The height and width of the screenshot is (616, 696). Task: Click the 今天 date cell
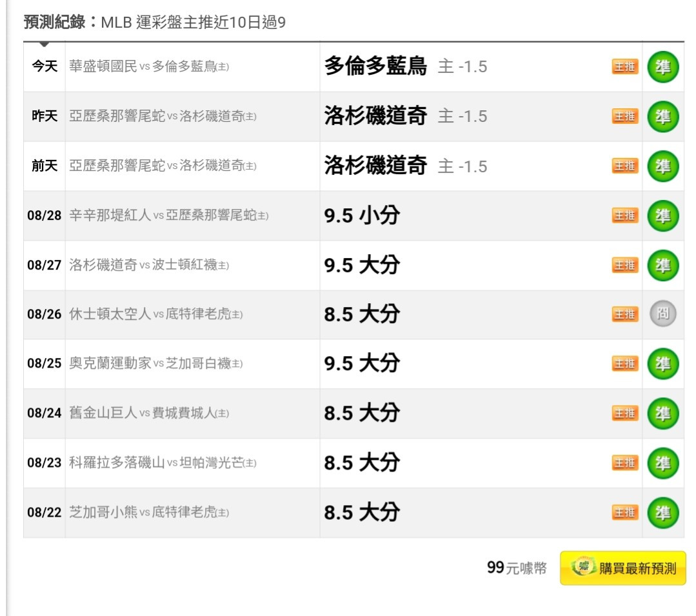tap(45, 66)
